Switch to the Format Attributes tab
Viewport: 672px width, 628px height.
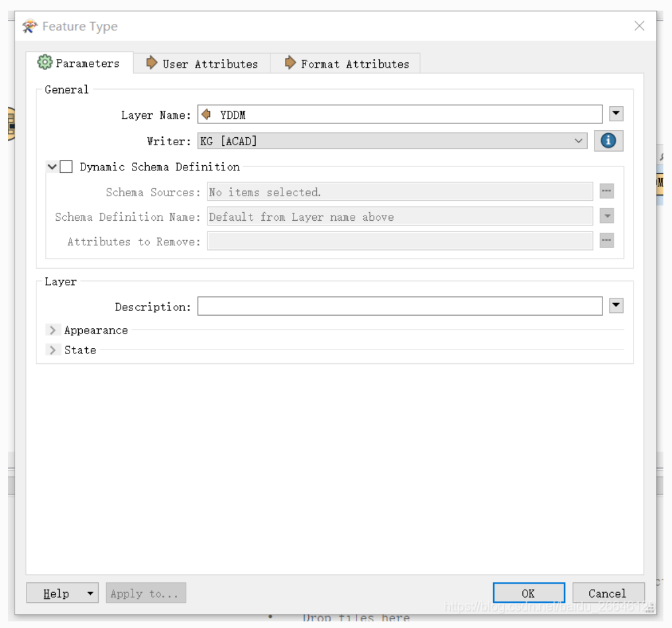(345, 64)
